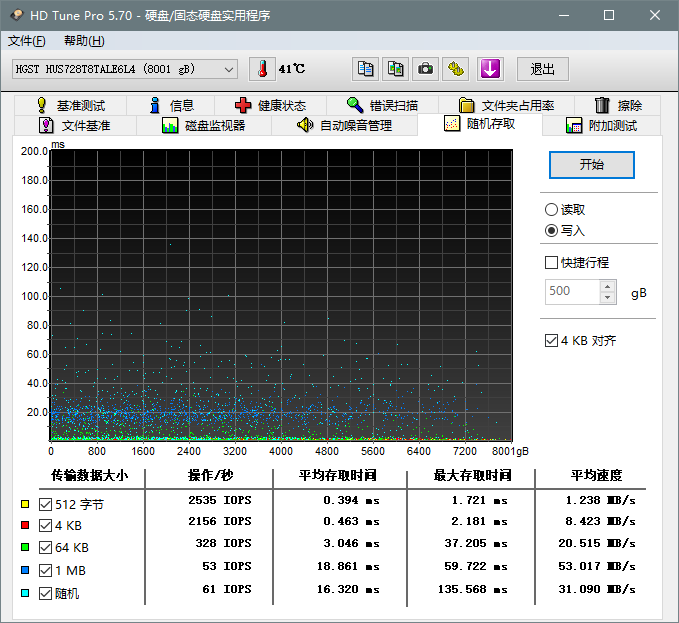Click the scatter plot icon on 随机存取 tab

(x=452, y=124)
